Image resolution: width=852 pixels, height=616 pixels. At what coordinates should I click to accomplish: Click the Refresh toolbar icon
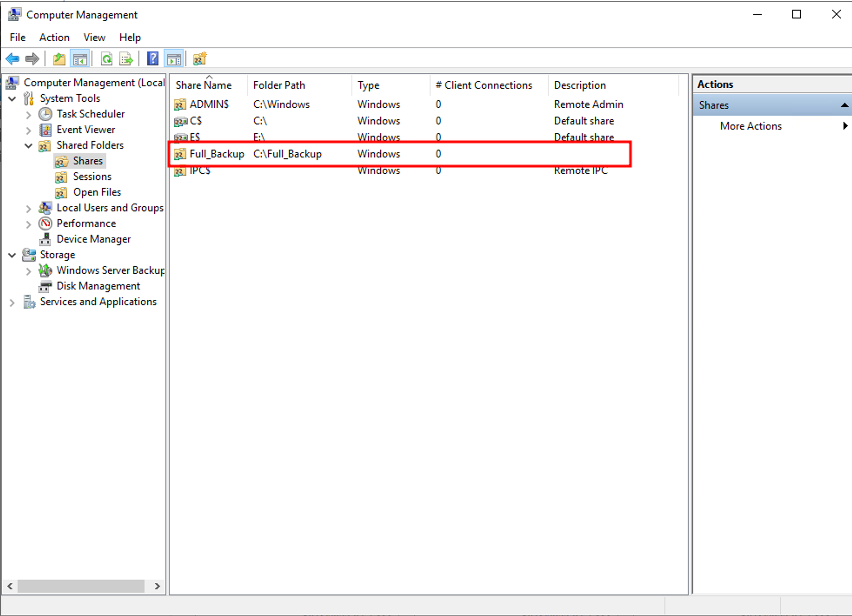(106, 59)
